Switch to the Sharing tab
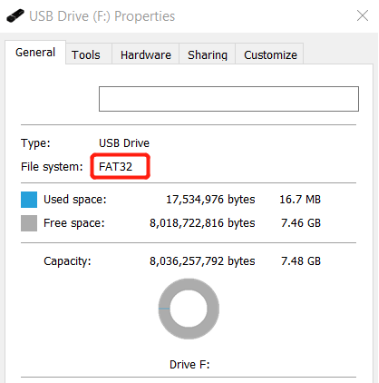Viewport: 379px width, 383px height. click(x=207, y=55)
